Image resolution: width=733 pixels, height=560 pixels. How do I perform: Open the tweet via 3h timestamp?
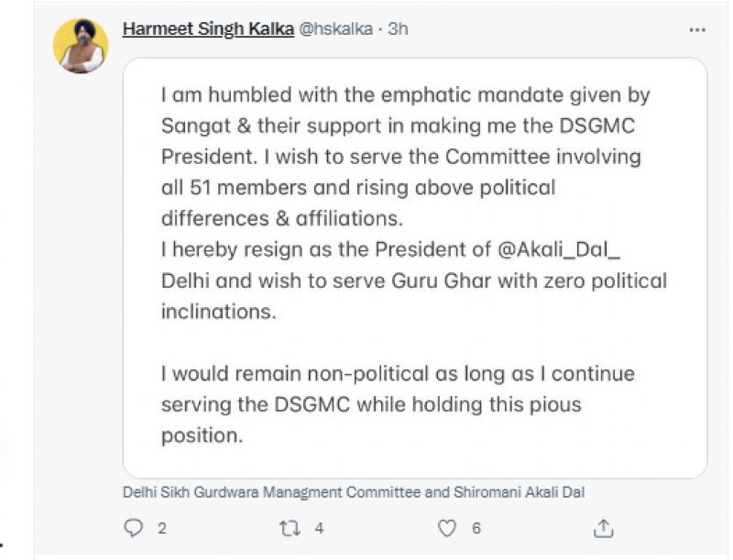(398, 29)
